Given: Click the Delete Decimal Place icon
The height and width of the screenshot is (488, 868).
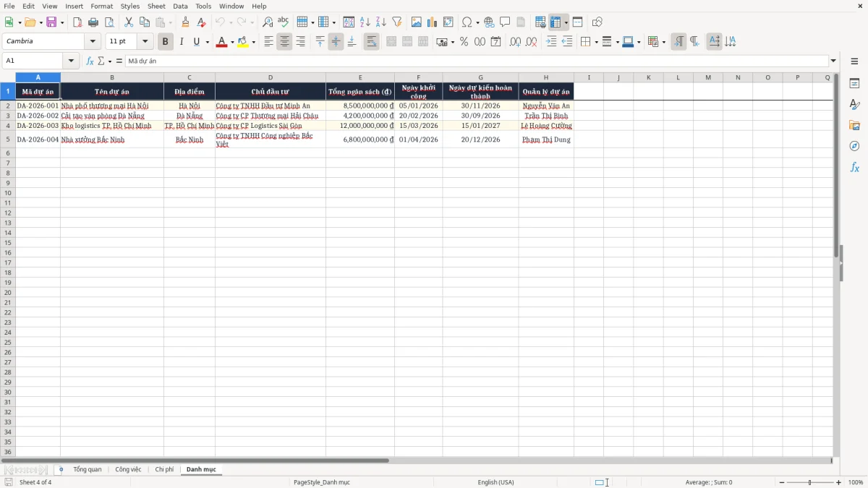Looking at the screenshot, I should 532,42.
